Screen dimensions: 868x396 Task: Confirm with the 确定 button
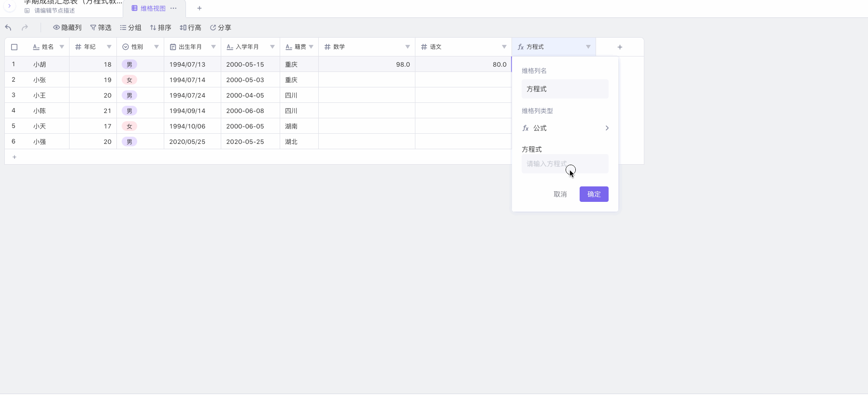click(x=594, y=194)
